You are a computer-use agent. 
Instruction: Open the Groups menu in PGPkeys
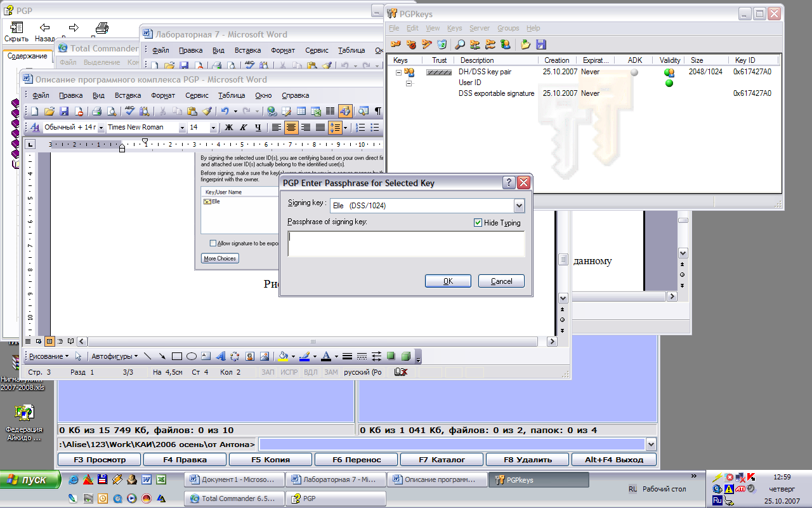tap(508, 28)
